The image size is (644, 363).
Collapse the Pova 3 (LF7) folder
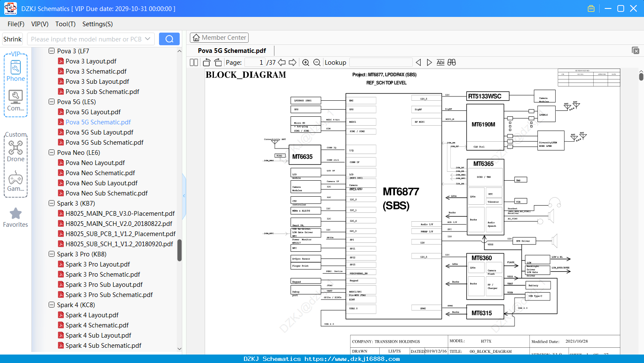coord(52,51)
